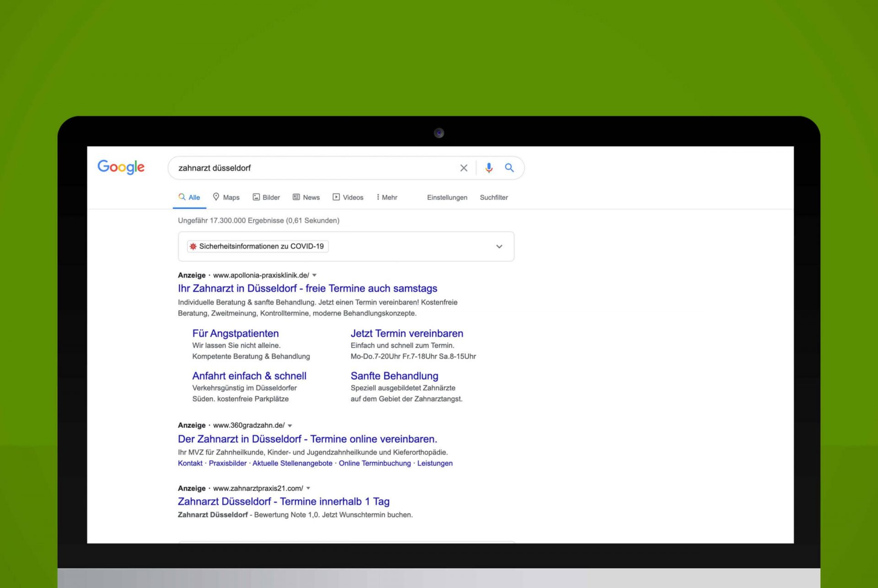Submit search with the magnifier icon

click(509, 168)
